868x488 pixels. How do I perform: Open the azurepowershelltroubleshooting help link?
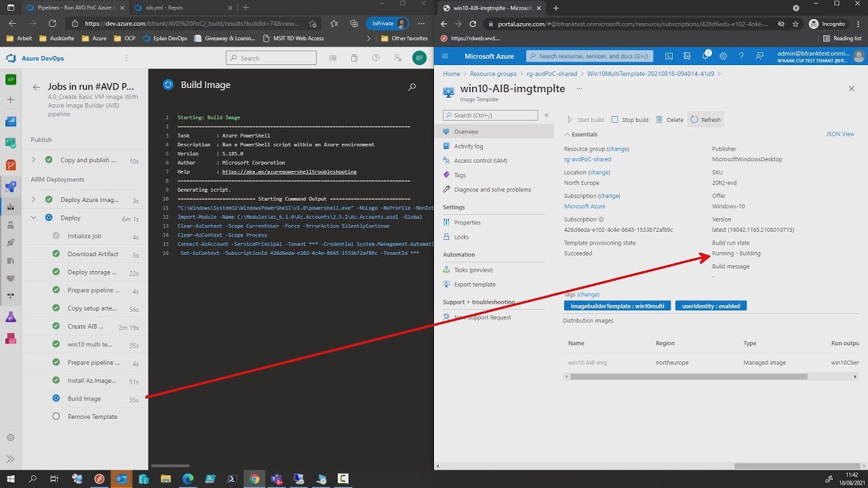(289, 172)
